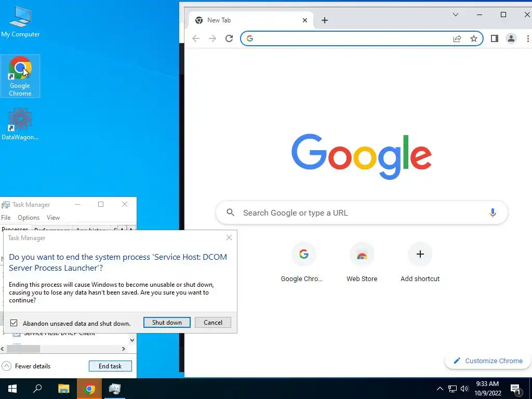Maximize the Task Manager window
This screenshot has height=399, width=532.
tap(101, 204)
